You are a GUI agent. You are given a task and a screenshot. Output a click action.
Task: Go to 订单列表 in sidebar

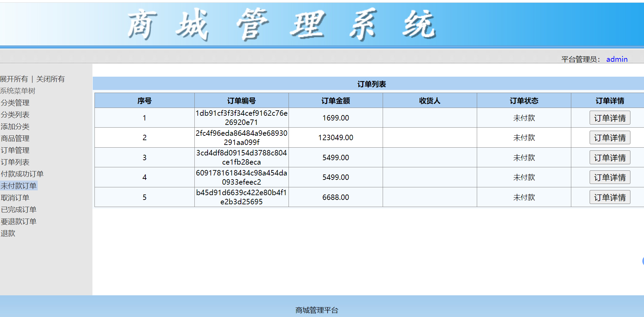15,162
